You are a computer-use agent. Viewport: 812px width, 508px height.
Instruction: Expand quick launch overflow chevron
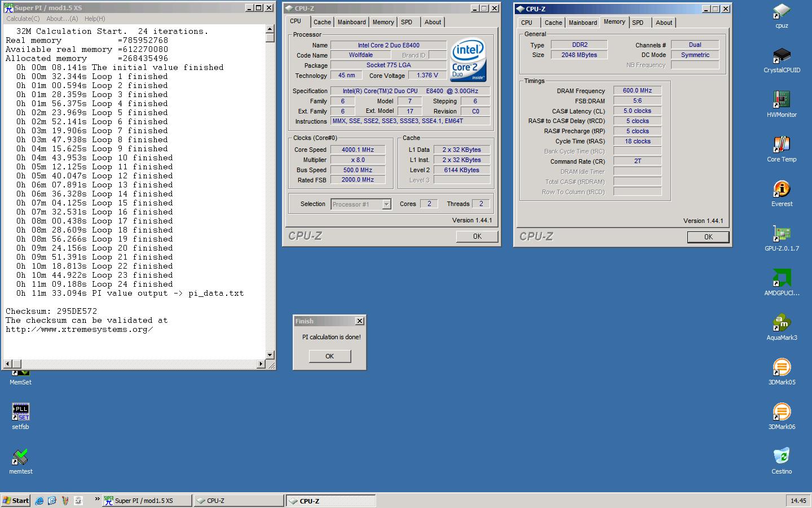97,499
